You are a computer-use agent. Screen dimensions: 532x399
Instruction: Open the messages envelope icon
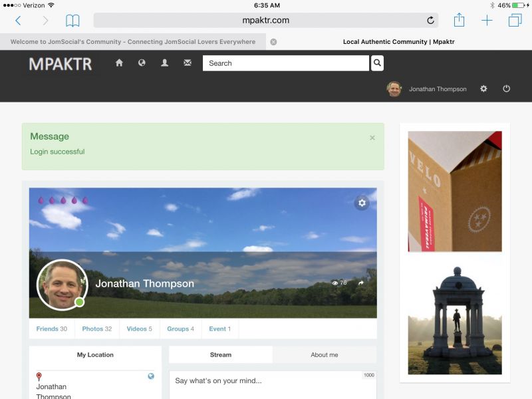[188, 63]
